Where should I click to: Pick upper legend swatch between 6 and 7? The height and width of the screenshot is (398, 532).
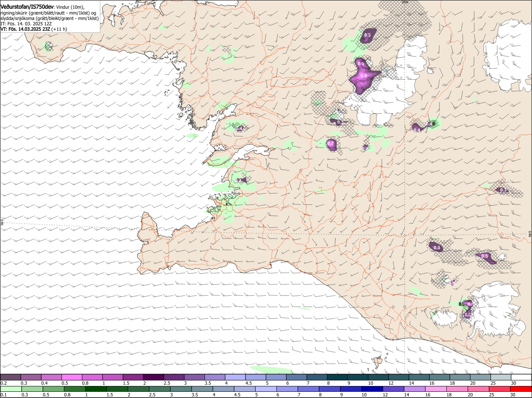pyautogui.click(x=296, y=377)
